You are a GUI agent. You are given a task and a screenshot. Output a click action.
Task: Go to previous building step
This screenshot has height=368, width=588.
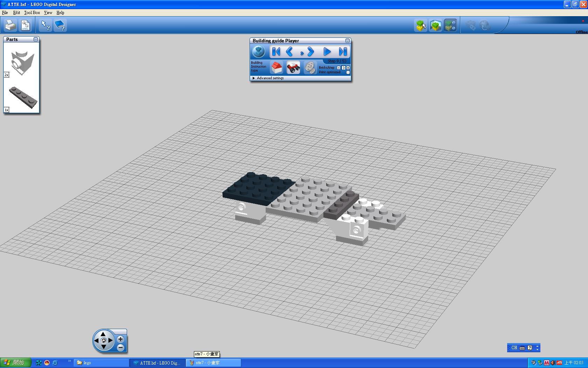click(289, 52)
